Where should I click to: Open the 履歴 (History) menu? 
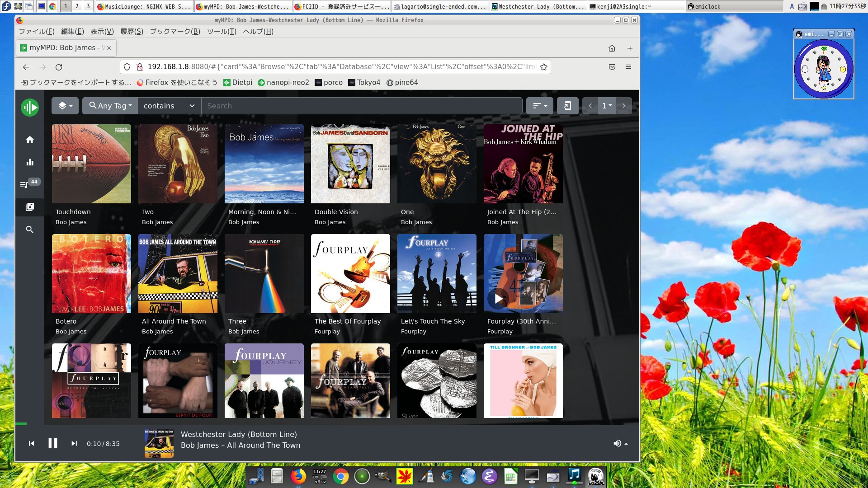[132, 31]
